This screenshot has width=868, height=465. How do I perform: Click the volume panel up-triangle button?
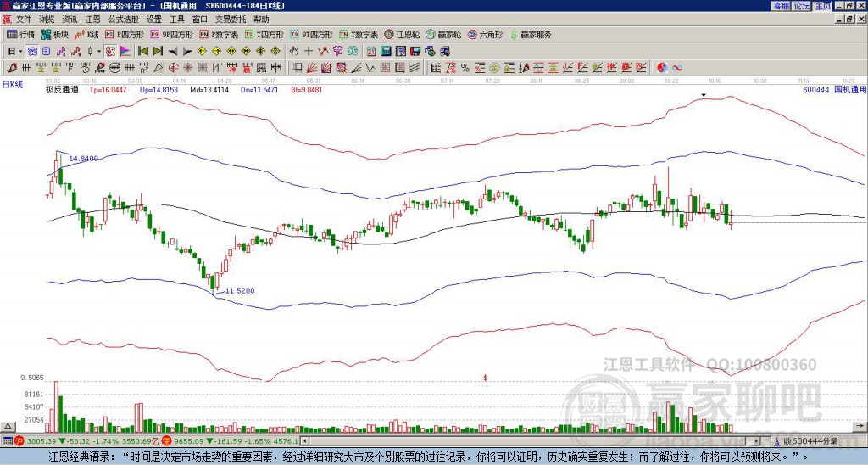coord(8,426)
